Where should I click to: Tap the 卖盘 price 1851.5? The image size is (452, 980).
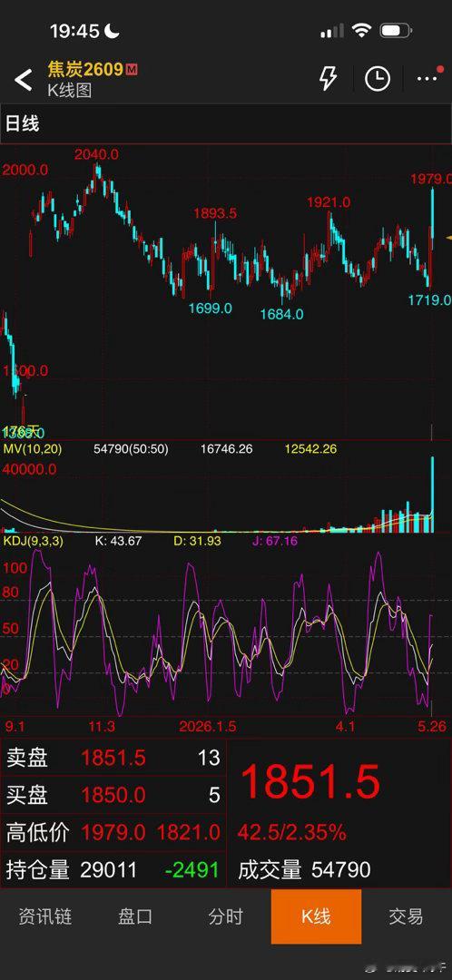click(x=113, y=758)
